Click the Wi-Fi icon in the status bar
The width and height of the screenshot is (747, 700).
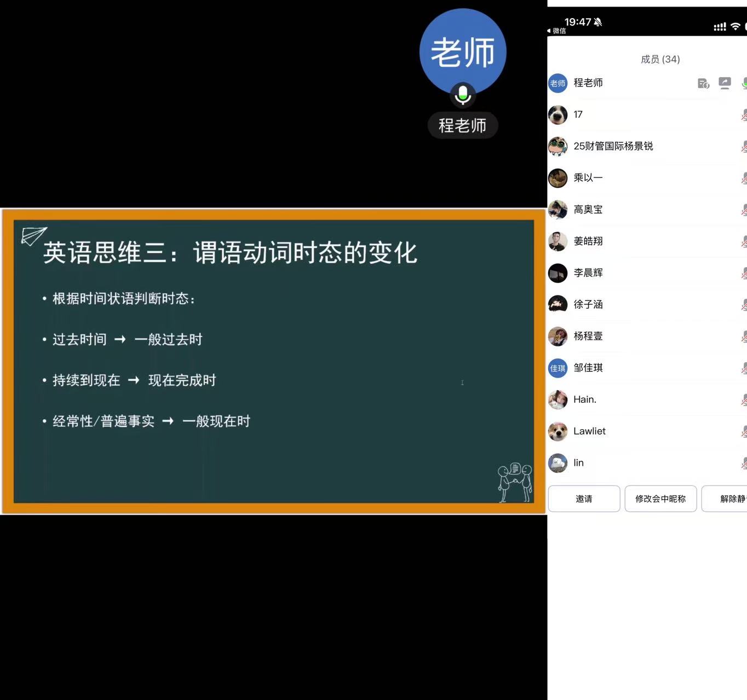pos(735,25)
